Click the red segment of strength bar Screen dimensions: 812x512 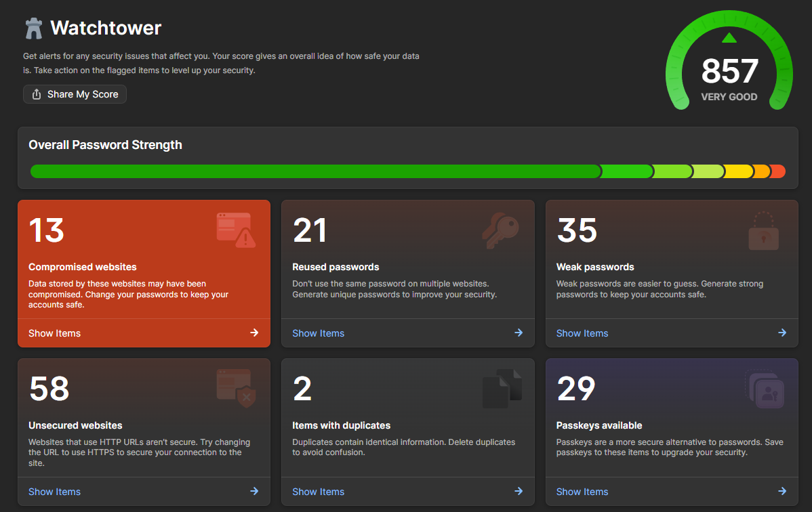click(778, 171)
